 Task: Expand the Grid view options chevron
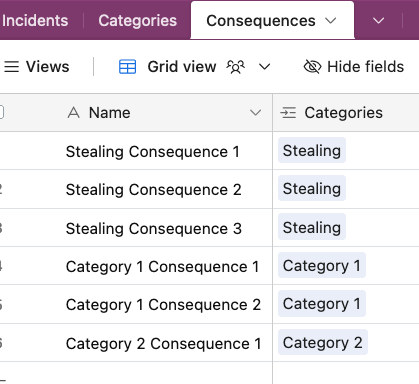(264, 67)
